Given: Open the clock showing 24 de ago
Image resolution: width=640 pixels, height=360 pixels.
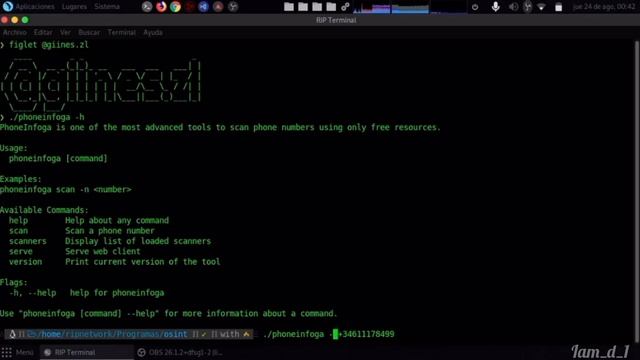Looking at the screenshot, I should [x=604, y=7].
